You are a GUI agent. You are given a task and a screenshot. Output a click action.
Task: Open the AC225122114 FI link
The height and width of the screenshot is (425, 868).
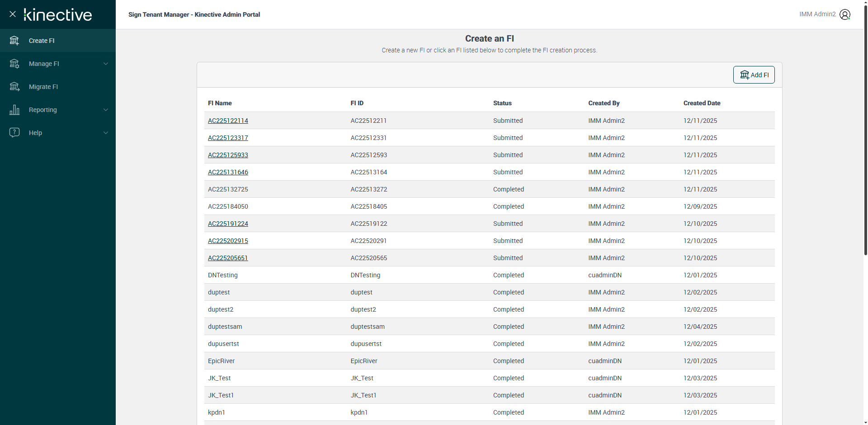coord(228,121)
